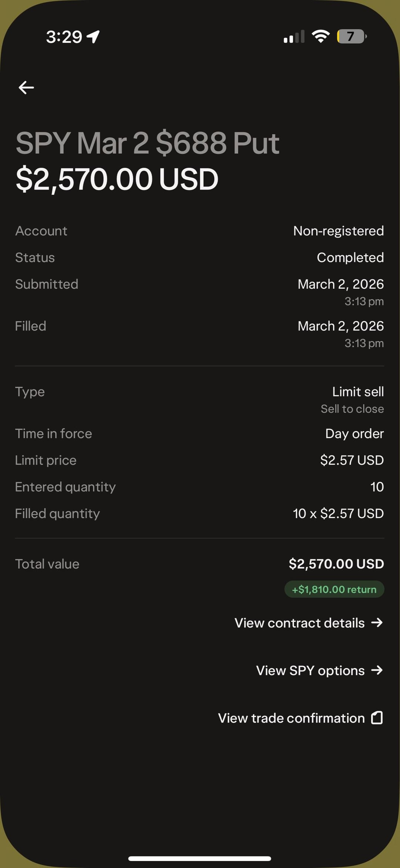Tap the Filled quantity 10 x $2.57 USD
The height and width of the screenshot is (868, 400).
tap(338, 513)
